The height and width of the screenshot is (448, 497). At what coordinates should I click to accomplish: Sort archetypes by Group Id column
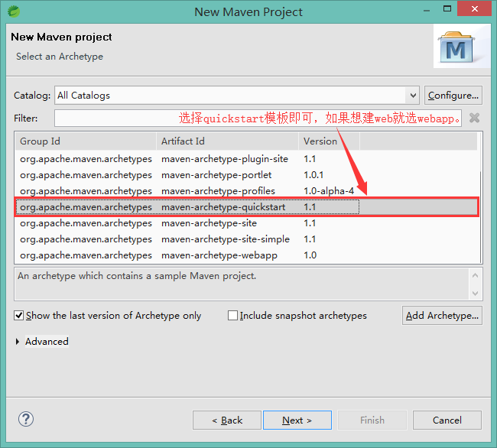click(84, 141)
